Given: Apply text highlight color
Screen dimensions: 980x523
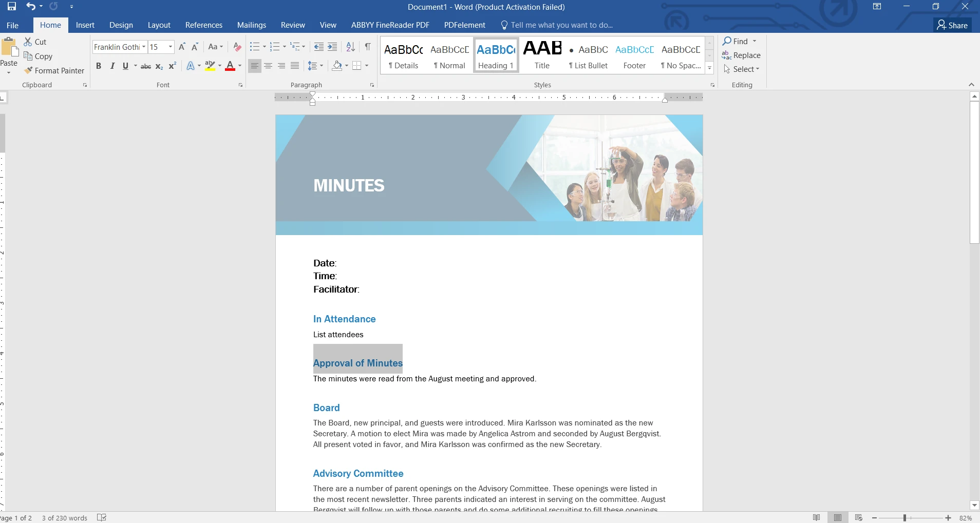Looking at the screenshot, I should click(210, 66).
